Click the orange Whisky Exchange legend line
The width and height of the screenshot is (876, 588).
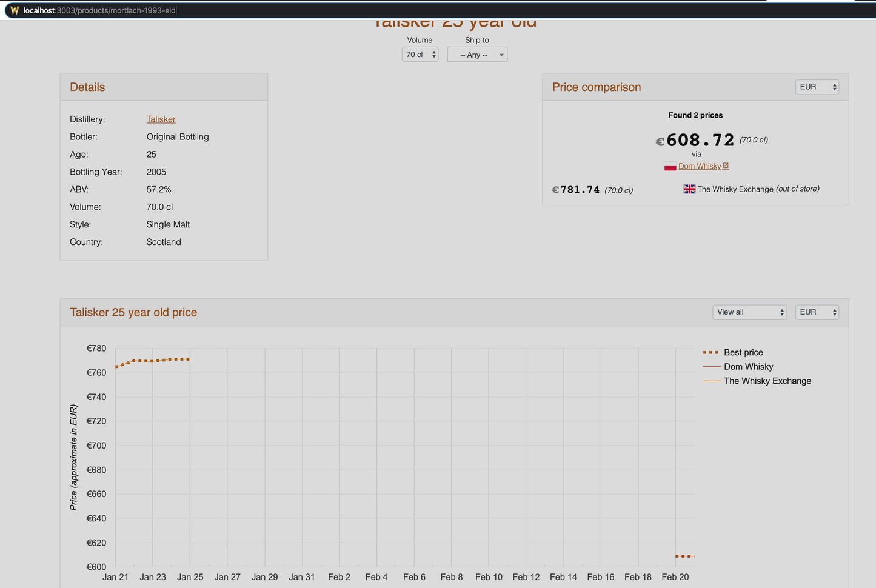coord(711,381)
